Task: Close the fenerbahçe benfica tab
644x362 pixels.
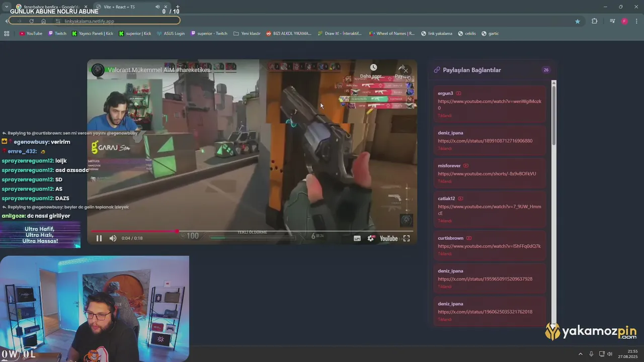Action: 86,7
